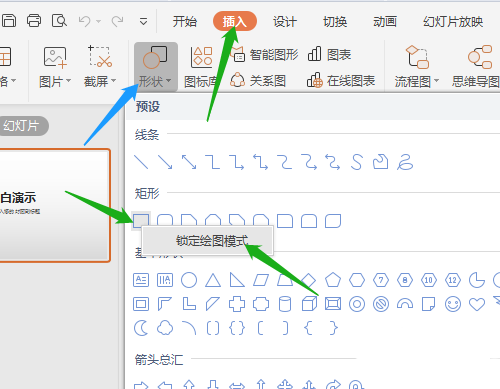500x389 pixels.
Task: Select the horizontal text box shape
Action: tap(141, 280)
